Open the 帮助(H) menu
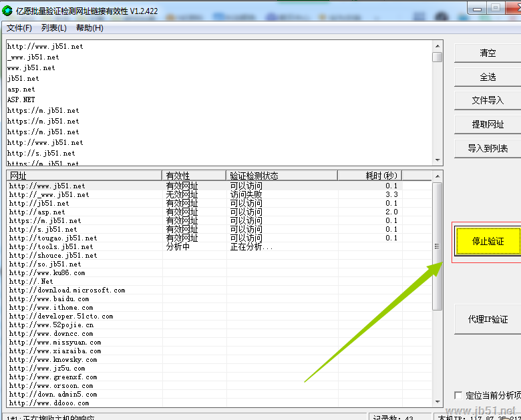The height and width of the screenshot is (420, 521). pos(90,28)
